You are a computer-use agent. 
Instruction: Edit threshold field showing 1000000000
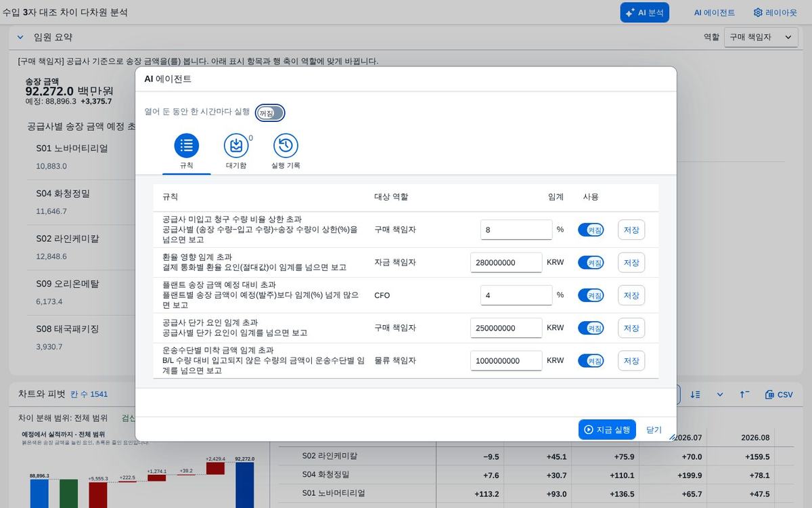[506, 360]
